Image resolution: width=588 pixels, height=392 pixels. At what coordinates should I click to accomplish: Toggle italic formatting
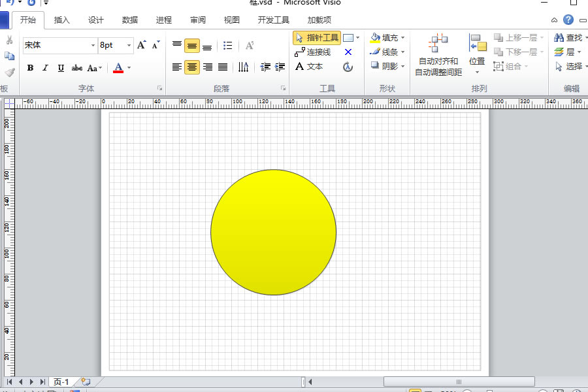click(x=44, y=67)
